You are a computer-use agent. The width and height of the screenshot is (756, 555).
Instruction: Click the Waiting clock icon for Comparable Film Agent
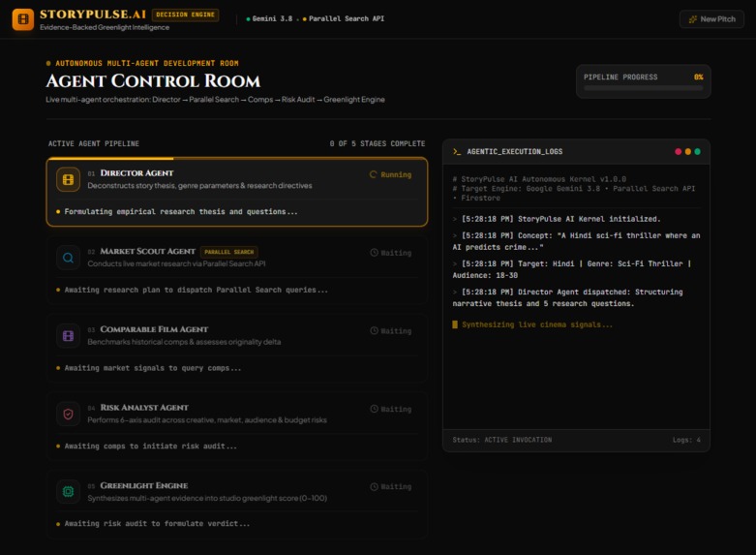coord(374,330)
